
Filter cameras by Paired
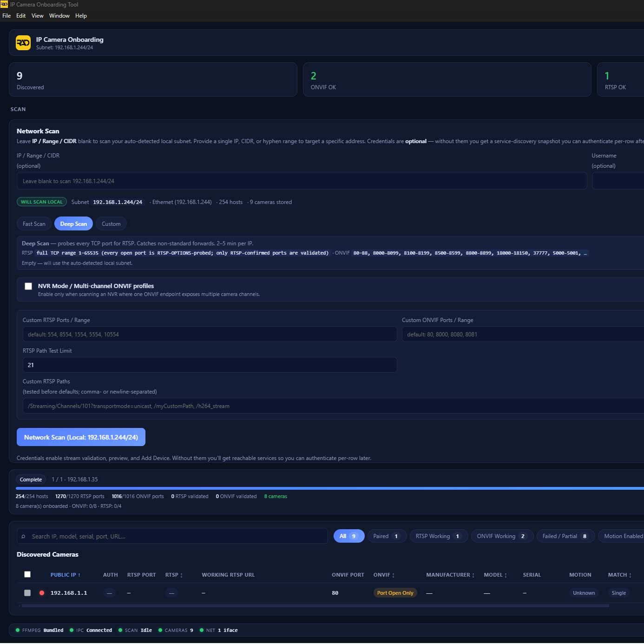pyautogui.click(x=387, y=536)
